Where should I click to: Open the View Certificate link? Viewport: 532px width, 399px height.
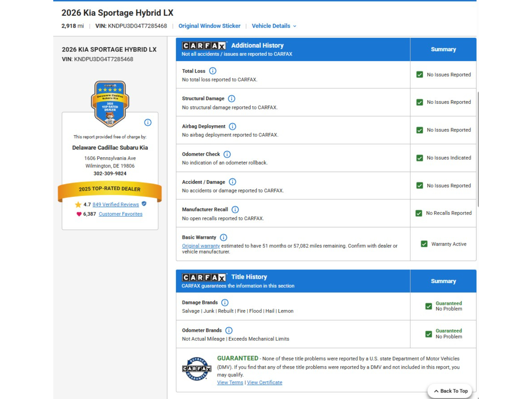(x=264, y=382)
